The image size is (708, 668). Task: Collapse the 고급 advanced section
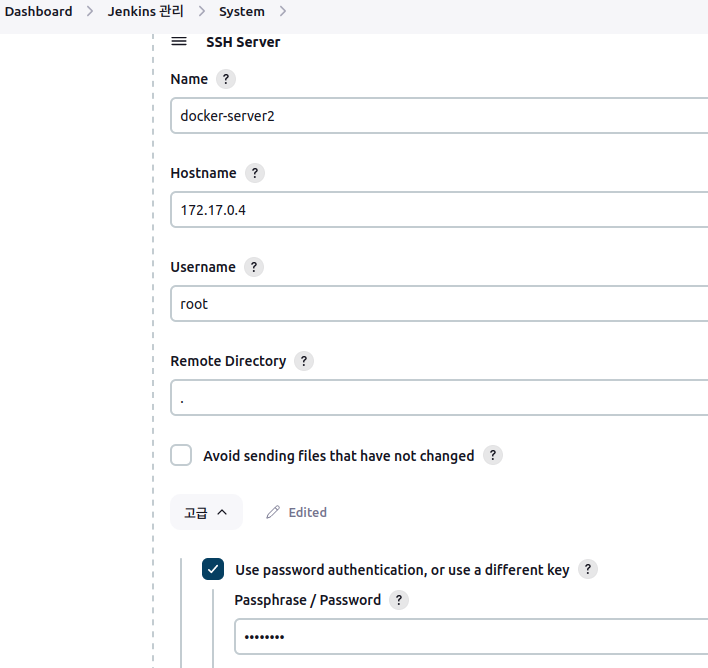pos(206,512)
